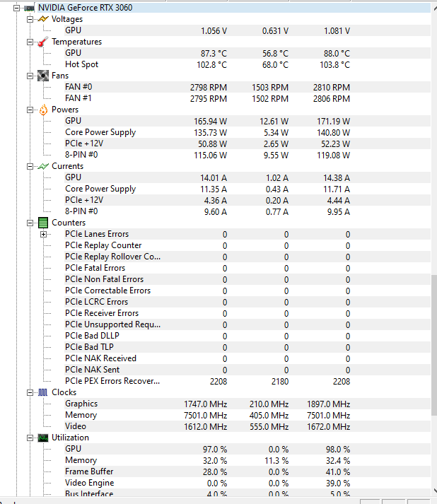Click the Powers flame icon
This screenshot has width=437, height=504.
pos(42,110)
